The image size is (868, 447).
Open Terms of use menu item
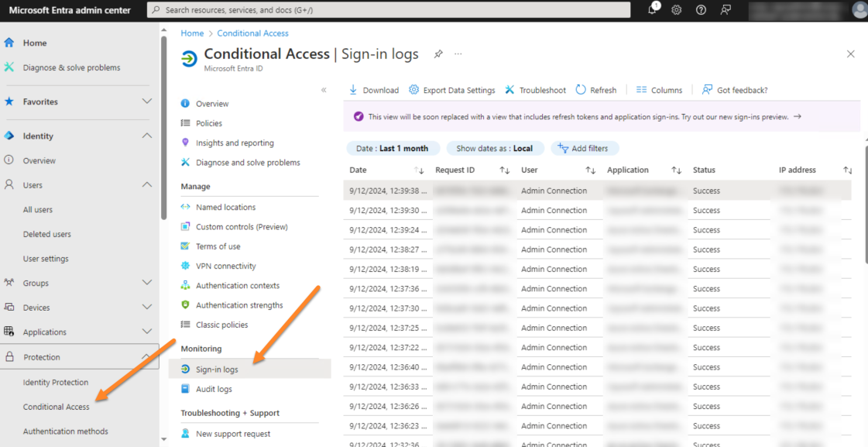pyautogui.click(x=218, y=246)
